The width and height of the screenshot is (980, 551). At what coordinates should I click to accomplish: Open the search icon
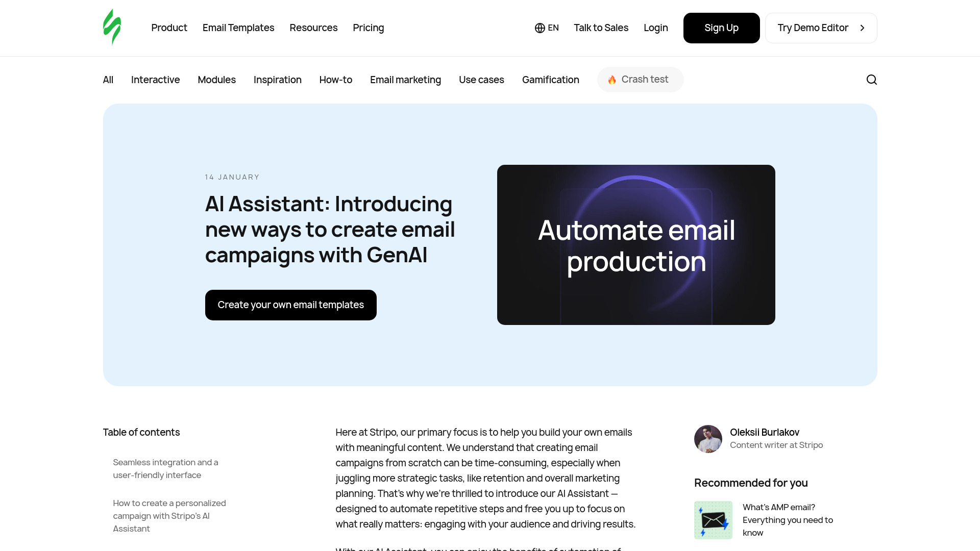click(872, 80)
